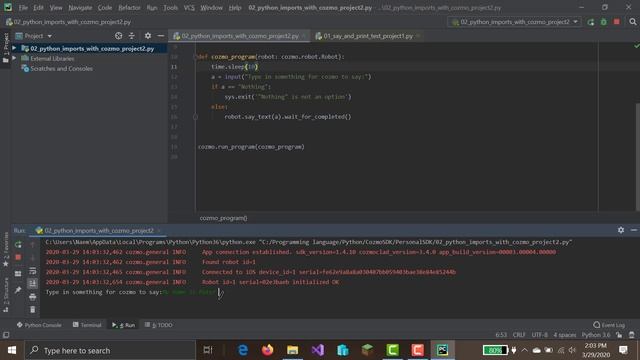Open Run panel settings gear
The image size is (640, 360).
point(621,230)
